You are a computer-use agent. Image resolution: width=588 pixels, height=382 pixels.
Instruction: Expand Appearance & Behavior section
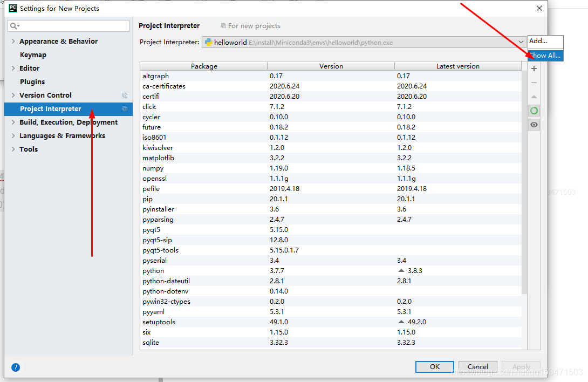tap(13, 42)
